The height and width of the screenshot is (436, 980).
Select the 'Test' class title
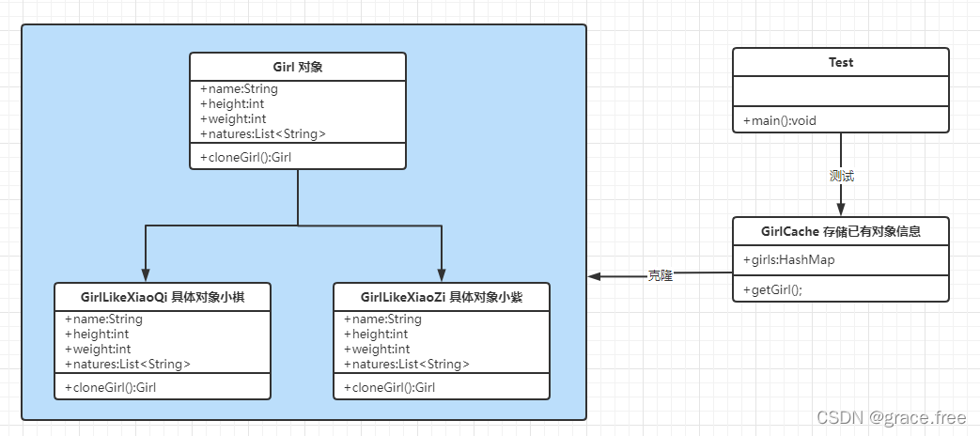click(841, 62)
